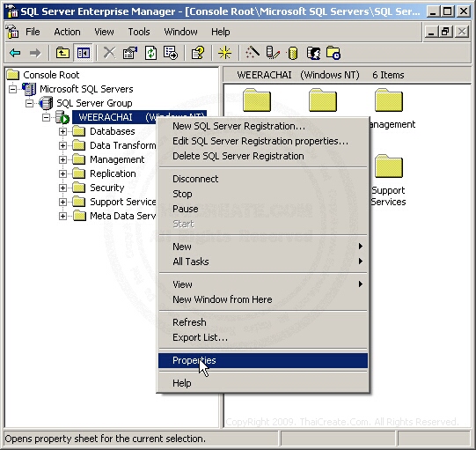Click the New Database cylinder icon
The width and height of the screenshot is (476, 450).
point(292,53)
